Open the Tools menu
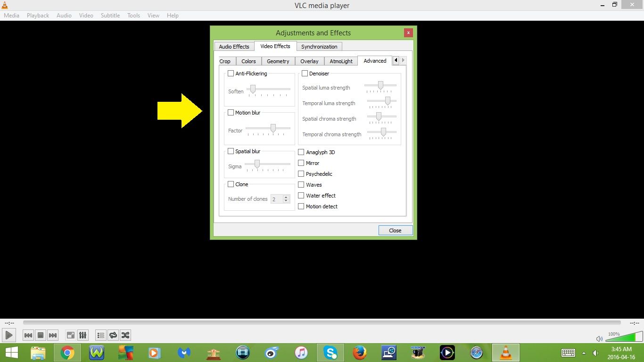The width and height of the screenshot is (644, 362). (133, 15)
